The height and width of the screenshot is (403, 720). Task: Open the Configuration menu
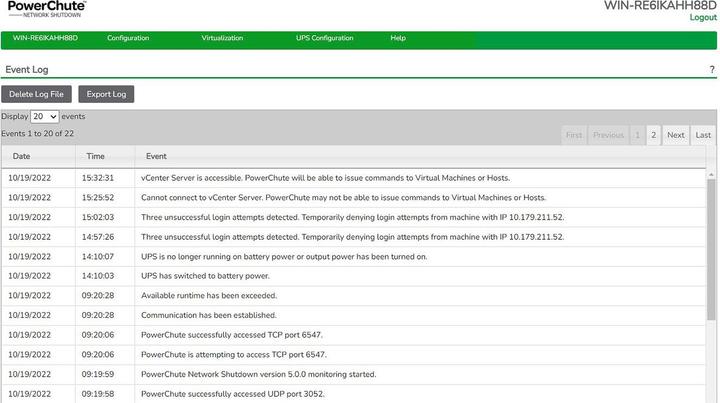coord(128,38)
